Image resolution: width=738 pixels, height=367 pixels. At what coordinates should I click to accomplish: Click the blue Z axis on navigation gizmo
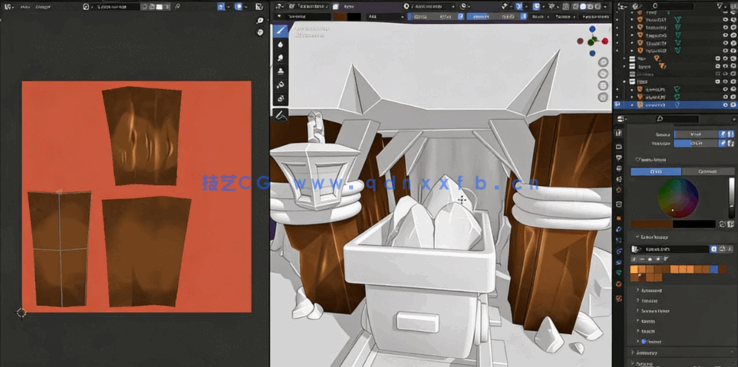pyautogui.click(x=592, y=29)
